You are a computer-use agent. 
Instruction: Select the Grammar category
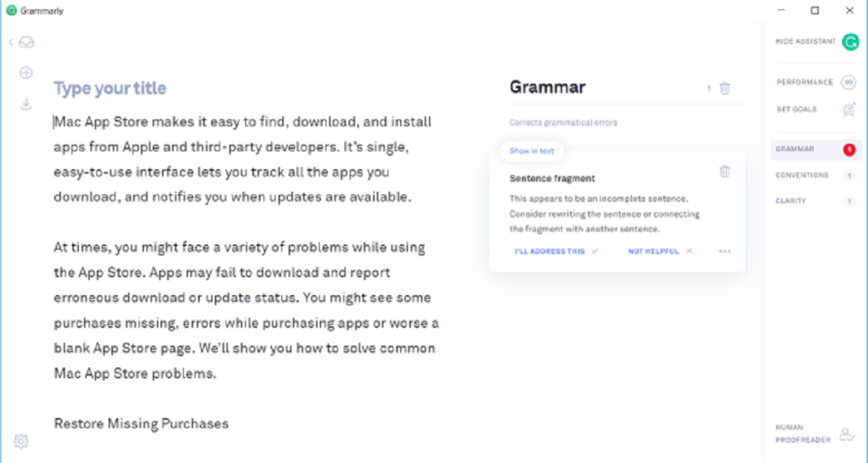pos(794,149)
